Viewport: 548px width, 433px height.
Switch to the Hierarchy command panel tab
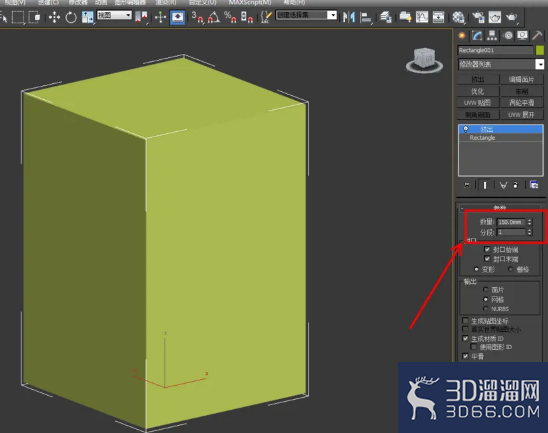tap(492, 36)
